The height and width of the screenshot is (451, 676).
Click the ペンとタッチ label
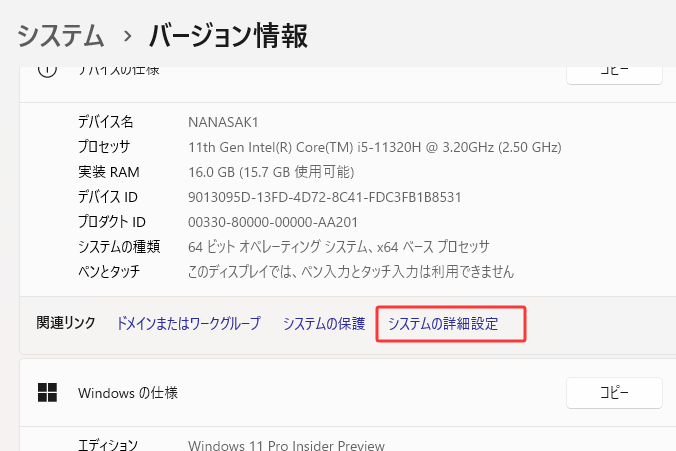109,272
